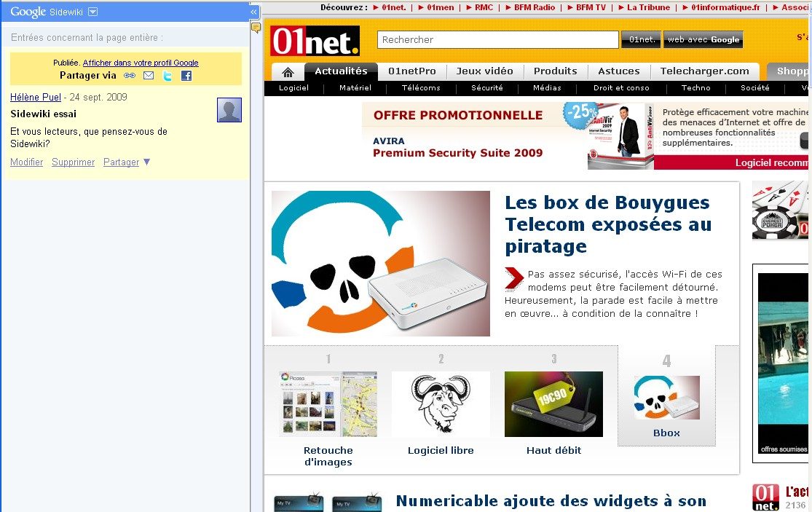Open the Telecharger.com tab

(x=704, y=71)
